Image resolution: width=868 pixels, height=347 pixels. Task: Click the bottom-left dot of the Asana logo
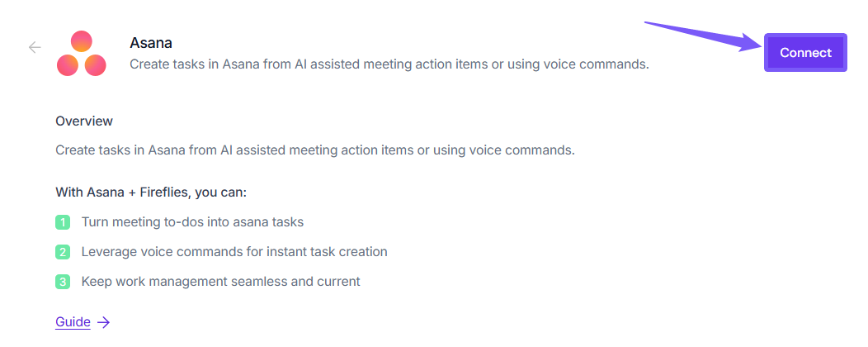68,64
